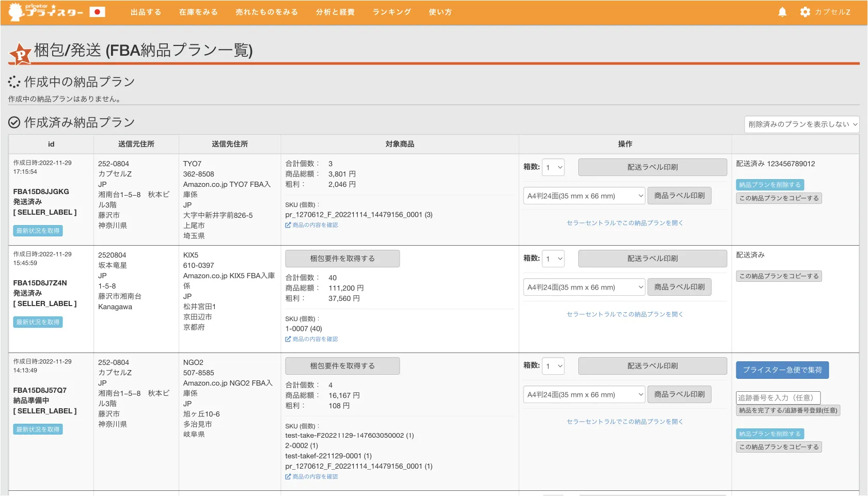Image resolution: width=868 pixels, height=496 pixels.
Task: Open the 在庫をみる menu
Action: [198, 12]
